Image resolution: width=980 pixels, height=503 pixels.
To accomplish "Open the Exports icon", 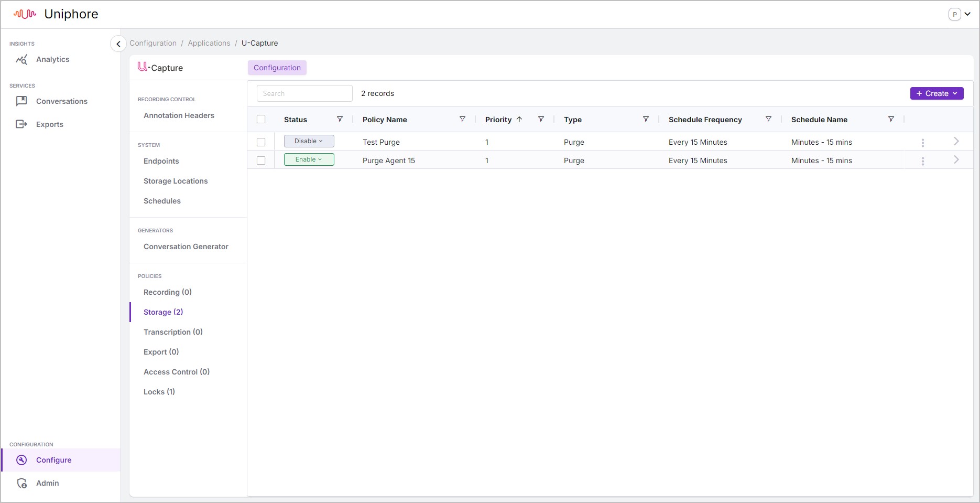I will pyautogui.click(x=21, y=124).
